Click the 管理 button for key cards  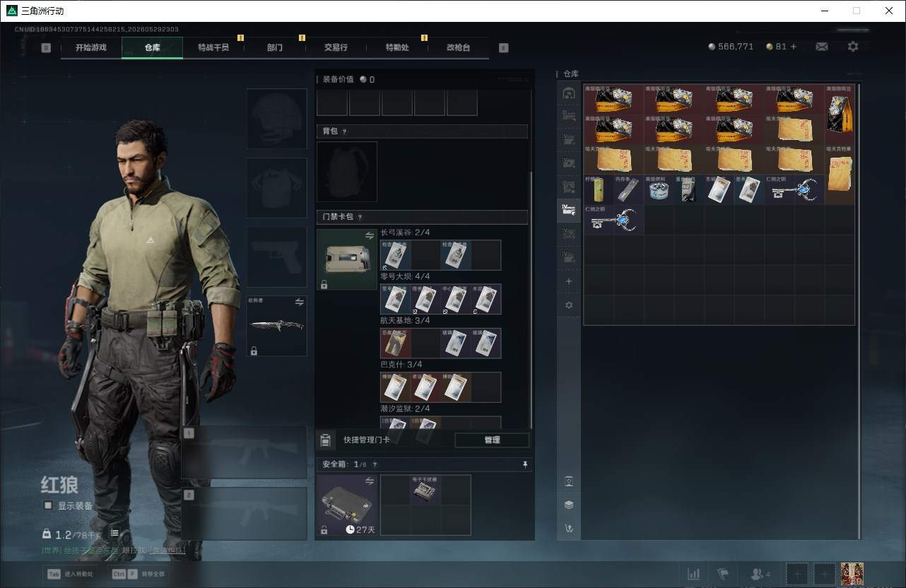point(492,440)
